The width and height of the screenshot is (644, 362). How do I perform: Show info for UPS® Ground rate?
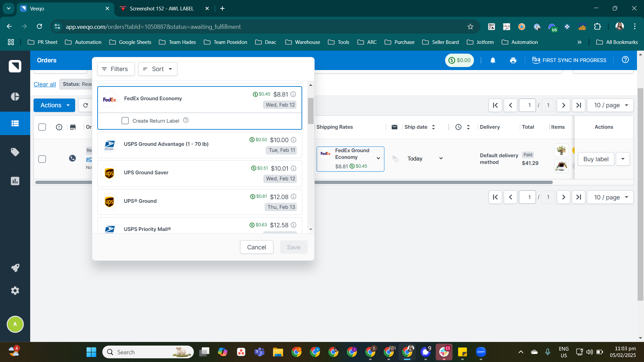coord(293,196)
